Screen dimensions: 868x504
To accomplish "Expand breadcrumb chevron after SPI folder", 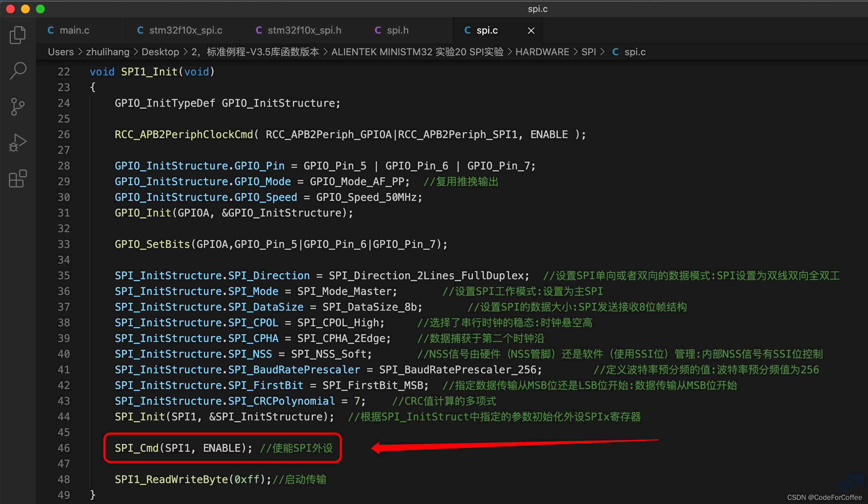I will click(x=602, y=52).
